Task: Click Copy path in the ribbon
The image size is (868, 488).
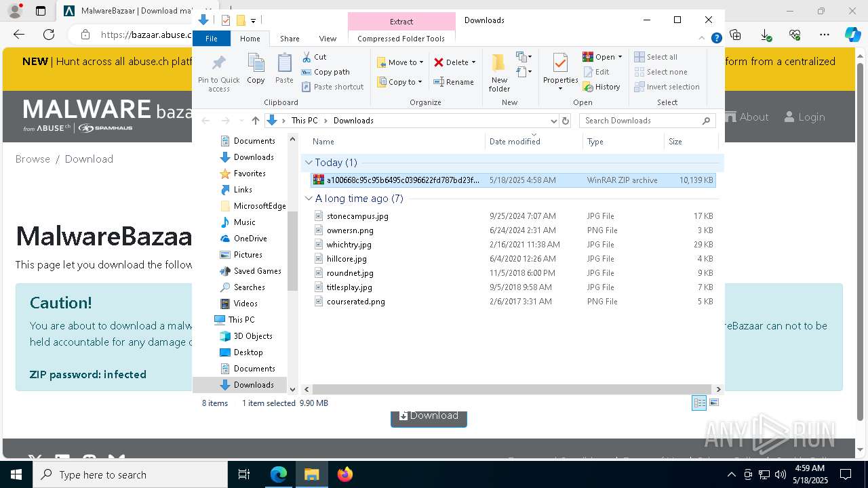Action: [x=325, y=72]
